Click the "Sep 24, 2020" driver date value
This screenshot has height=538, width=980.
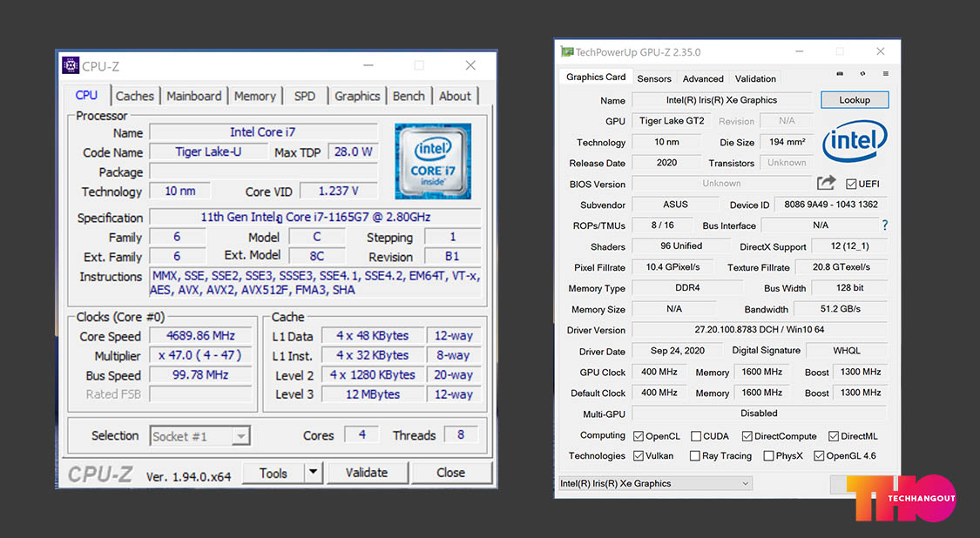(x=678, y=351)
